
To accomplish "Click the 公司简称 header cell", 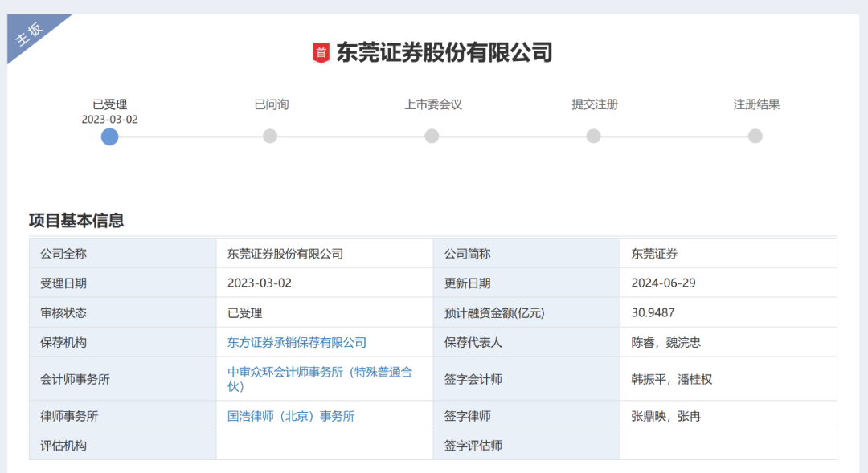I will click(x=526, y=254).
